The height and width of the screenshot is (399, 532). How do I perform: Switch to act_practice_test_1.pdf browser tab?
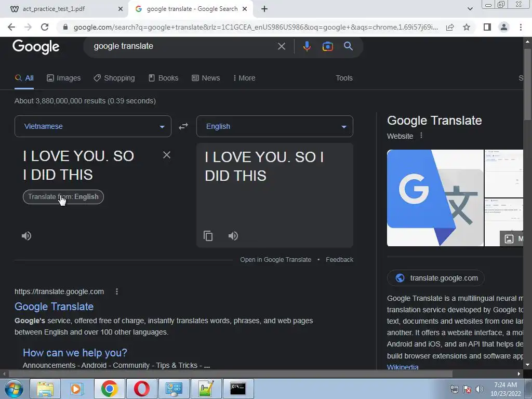tap(64, 9)
